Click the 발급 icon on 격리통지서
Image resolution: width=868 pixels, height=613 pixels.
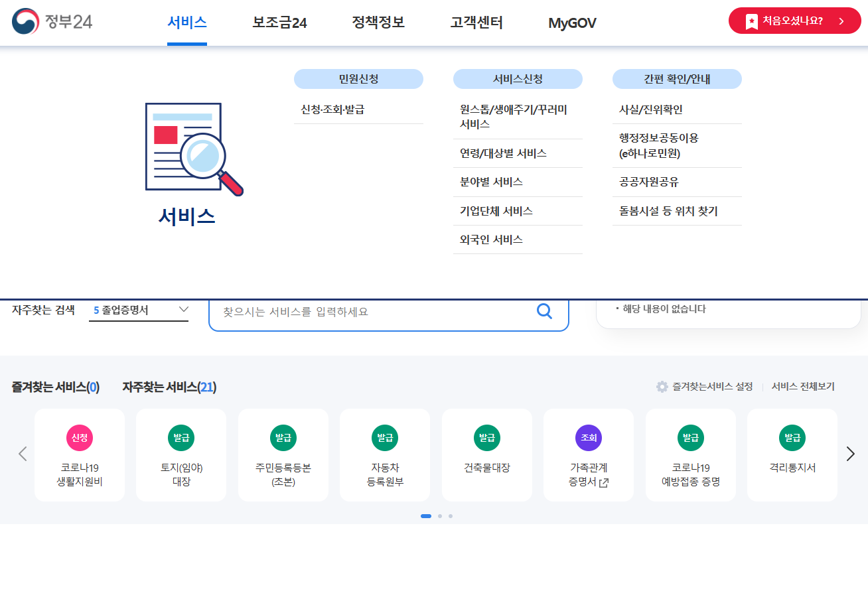tap(792, 438)
